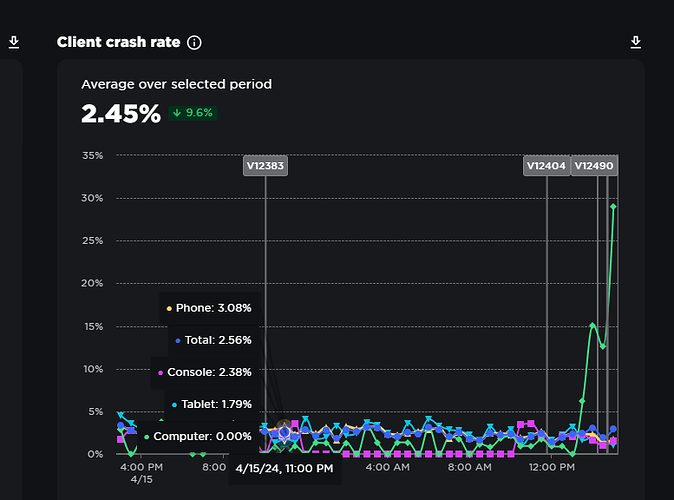Click the Computer: 0.00% tooltip entry

[x=199, y=436]
